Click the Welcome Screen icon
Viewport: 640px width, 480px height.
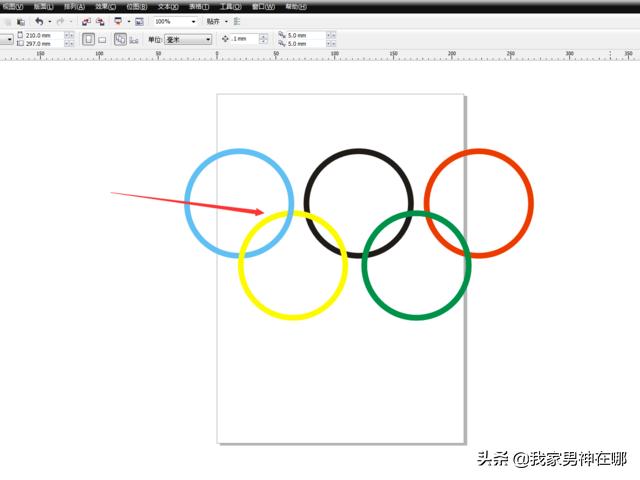point(139,22)
